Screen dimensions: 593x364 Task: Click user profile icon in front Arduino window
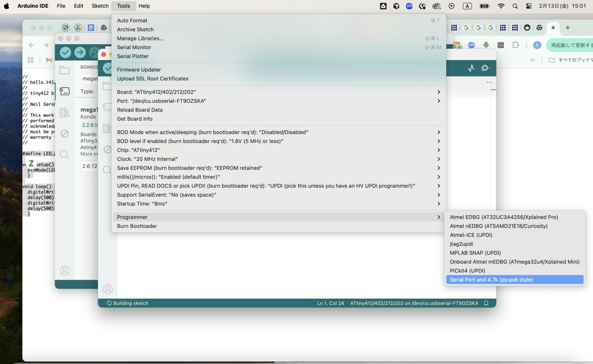click(x=108, y=289)
